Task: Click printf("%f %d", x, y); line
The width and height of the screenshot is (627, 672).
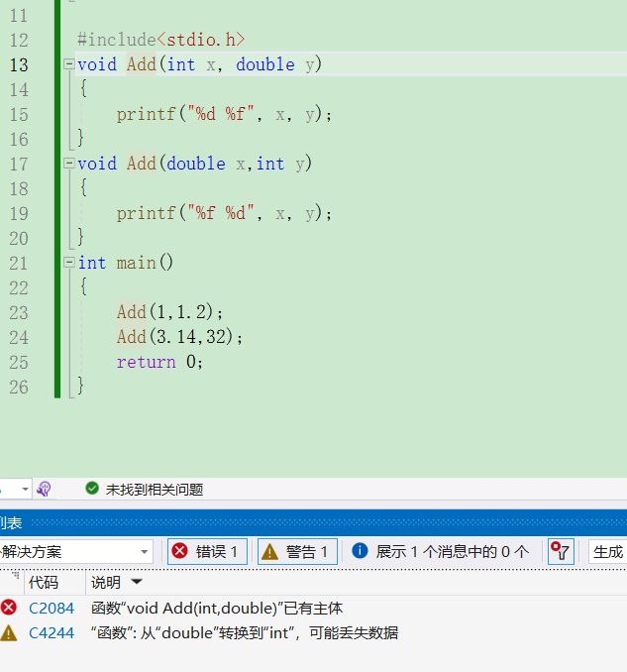Action: [224, 213]
